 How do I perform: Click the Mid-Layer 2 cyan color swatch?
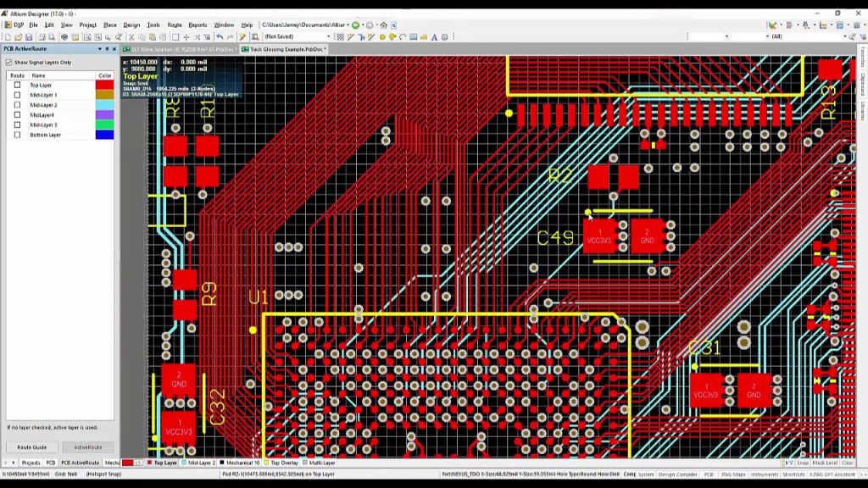tap(104, 105)
